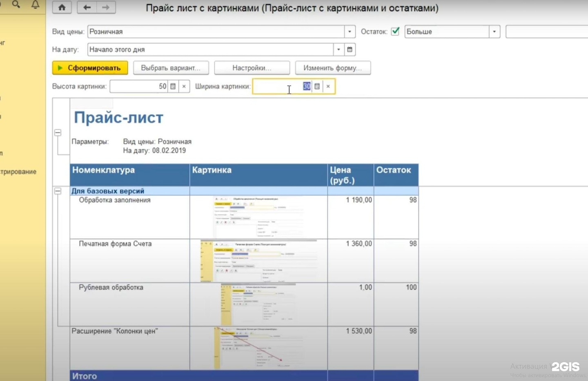Open calculator for Ширина картинки

click(317, 86)
